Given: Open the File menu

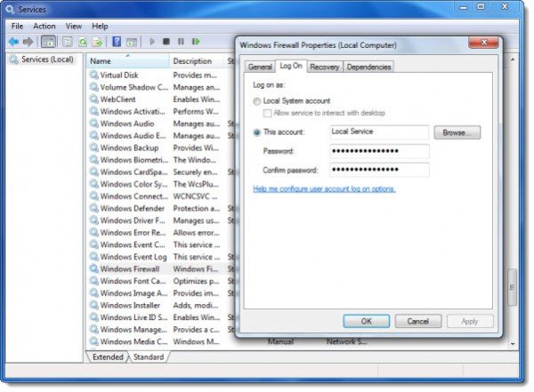Looking at the screenshot, I should point(17,26).
